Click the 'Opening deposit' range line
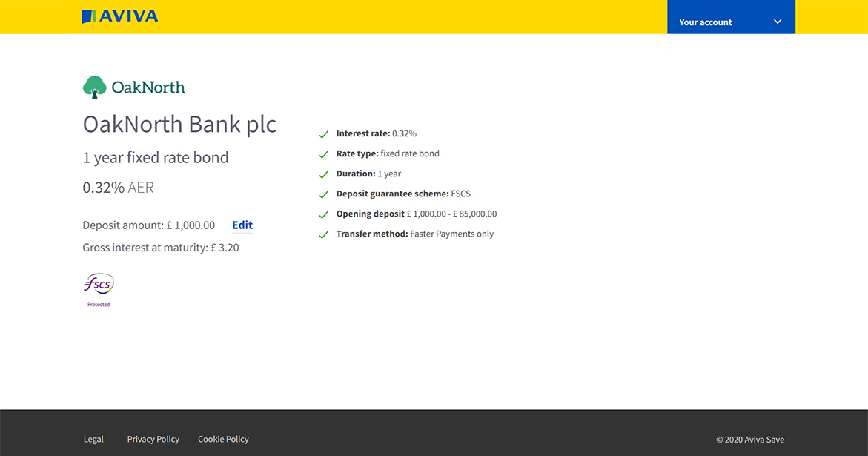868x456 pixels. coord(417,214)
